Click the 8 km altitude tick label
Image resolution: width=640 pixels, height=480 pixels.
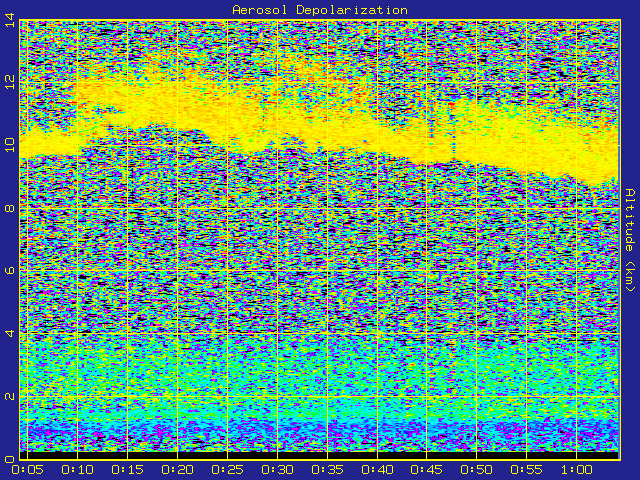[x=10, y=208]
